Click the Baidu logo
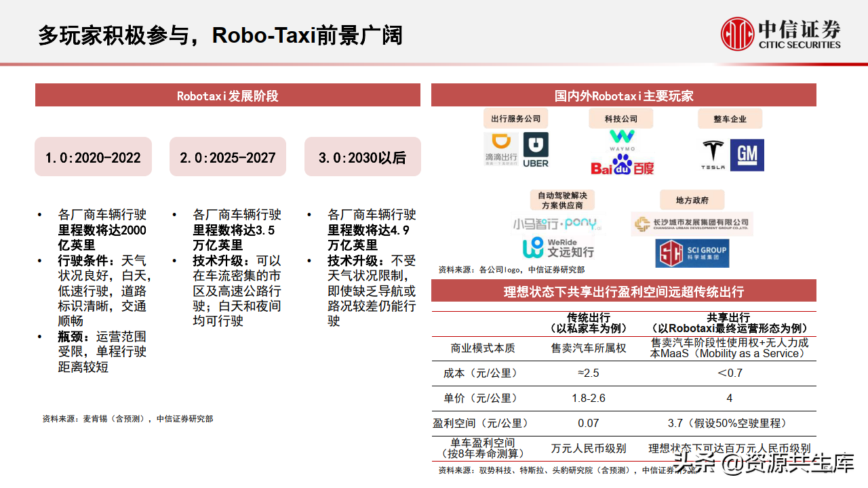 point(622,164)
